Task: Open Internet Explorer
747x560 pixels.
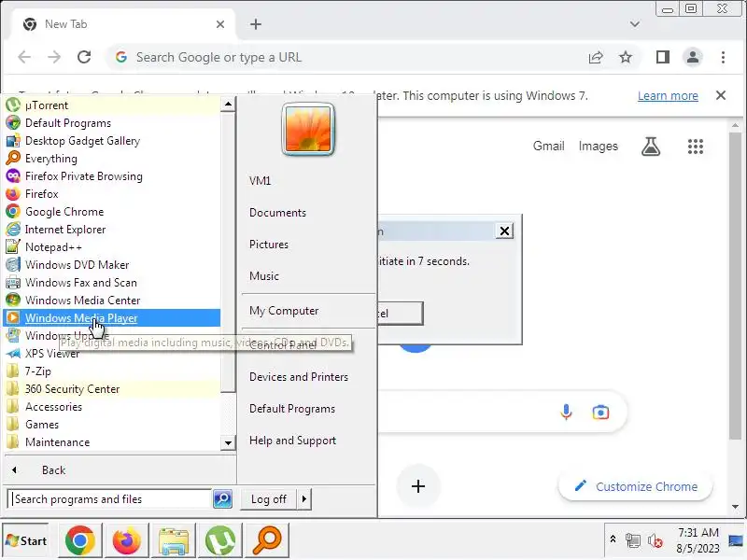Action: (x=112, y=229)
